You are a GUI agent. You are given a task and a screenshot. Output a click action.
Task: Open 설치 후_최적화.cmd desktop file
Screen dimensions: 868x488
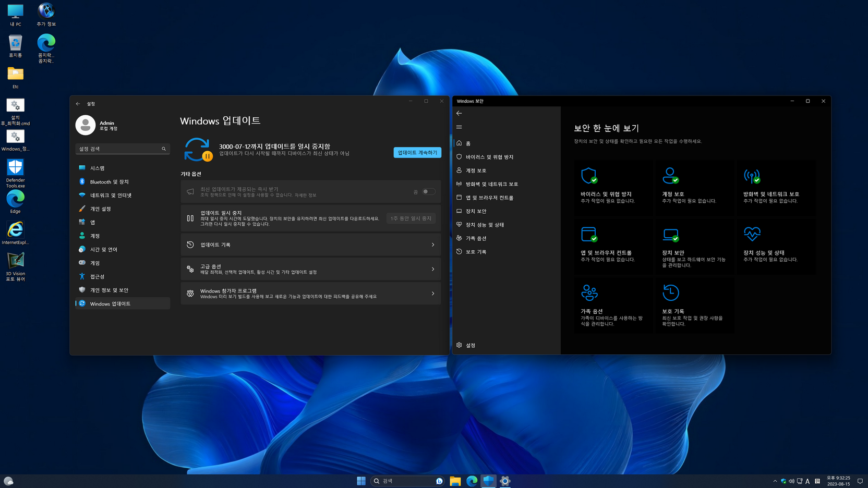(15, 112)
